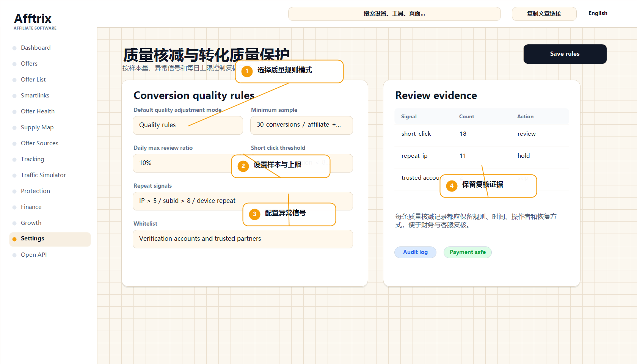Edit the Whitelist field
Screen dimensions: 637x364
[x=243, y=239]
